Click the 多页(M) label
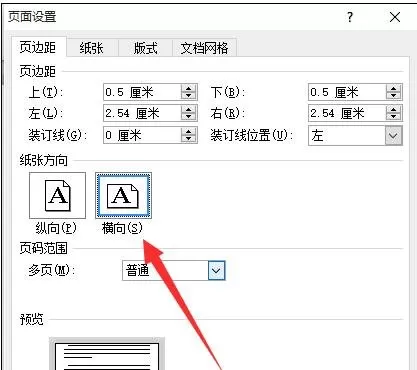 pyautogui.click(x=51, y=270)
